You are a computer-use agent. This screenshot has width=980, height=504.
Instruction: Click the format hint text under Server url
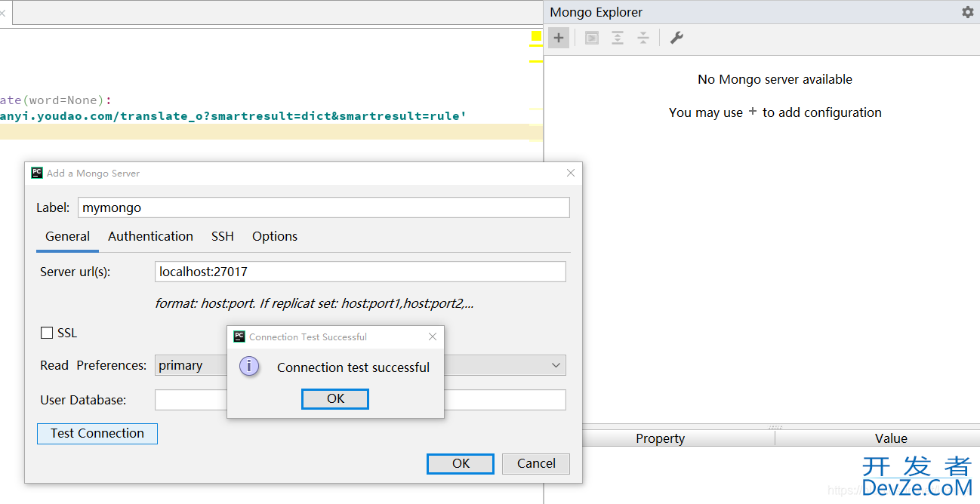[x=314, y=304]
